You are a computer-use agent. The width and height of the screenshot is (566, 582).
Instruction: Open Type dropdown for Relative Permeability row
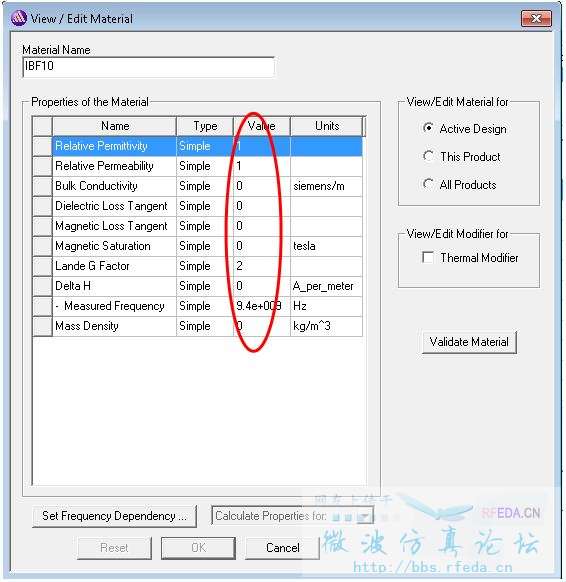[205, 166]
